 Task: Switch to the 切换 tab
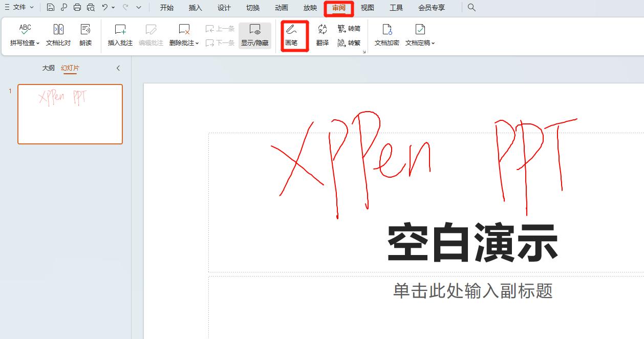(x=253, y=8)
